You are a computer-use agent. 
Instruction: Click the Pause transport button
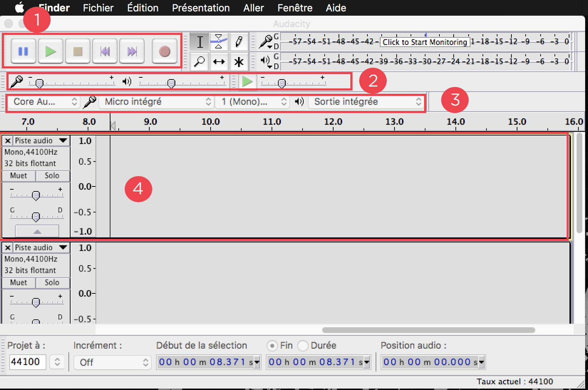coord(23,51)
